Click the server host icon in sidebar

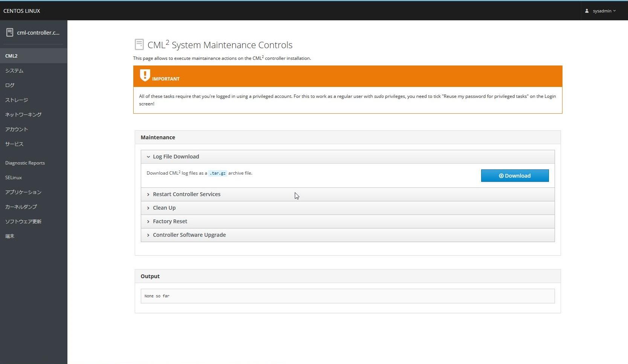coord(10,32)
